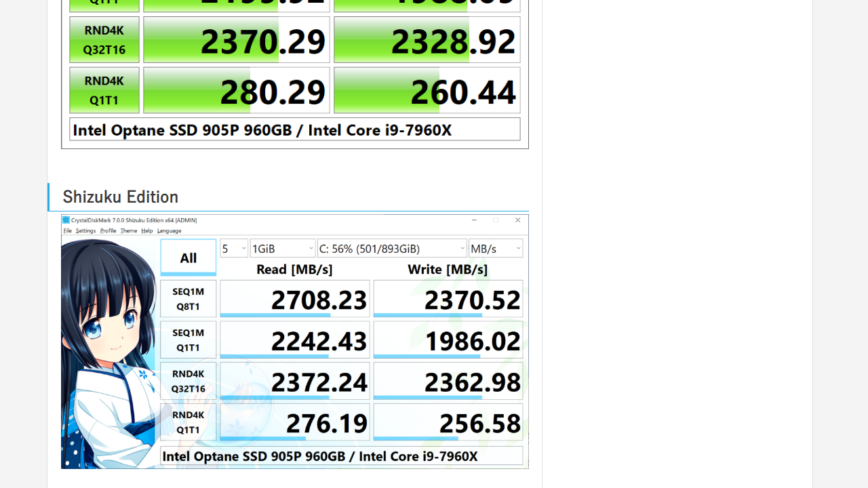Click the green RND4K Q1T1 button
The image size is (868, 488).
click(x=104, y=90)
